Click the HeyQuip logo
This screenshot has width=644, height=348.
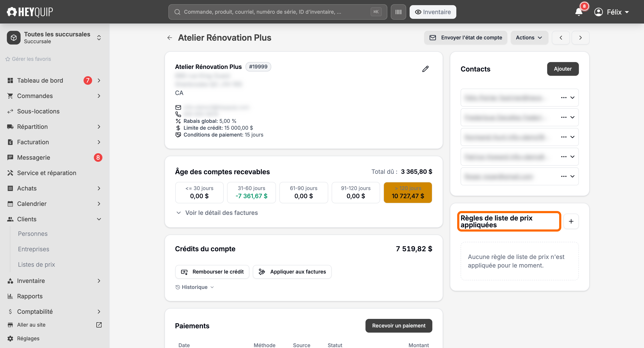tap(30, 12)
